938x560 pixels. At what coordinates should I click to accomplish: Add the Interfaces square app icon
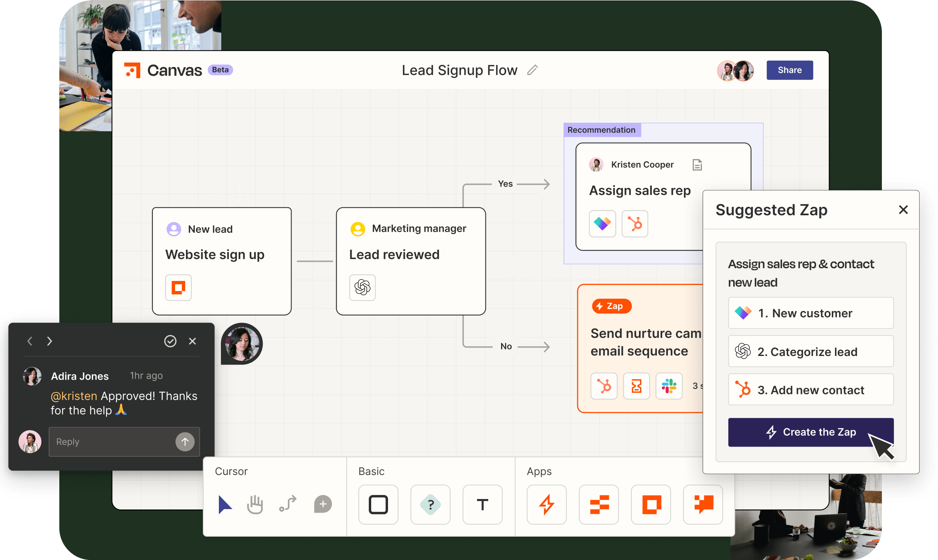tap(651, 505)
